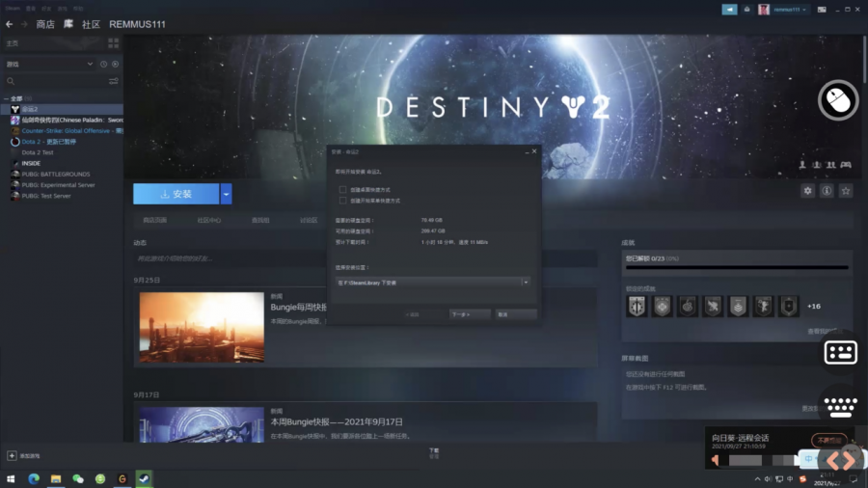Open the Discussions game link
The width and height of the screenshot is (868, 488).
pos(309,220)
